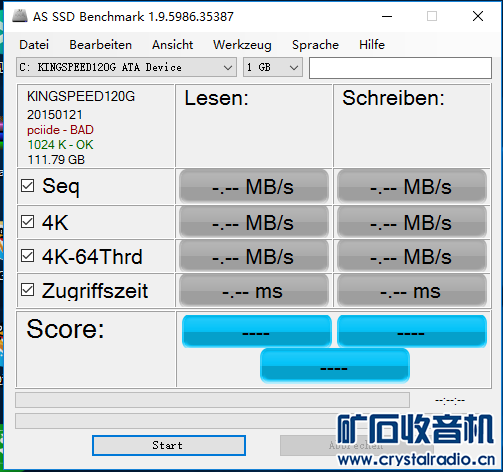503x472 pixels.
Task: Expand the drive selection dropdown
Action: pos(126,67)
